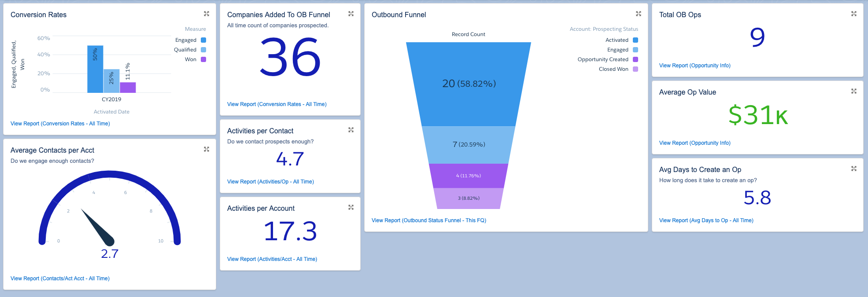Open the Outbound Status Funnel report link

click(428, 220)
